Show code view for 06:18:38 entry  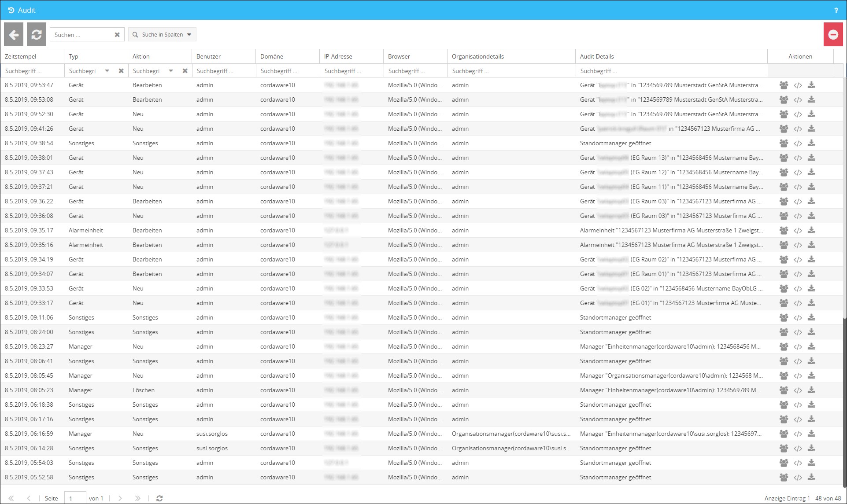pos(798,405)
